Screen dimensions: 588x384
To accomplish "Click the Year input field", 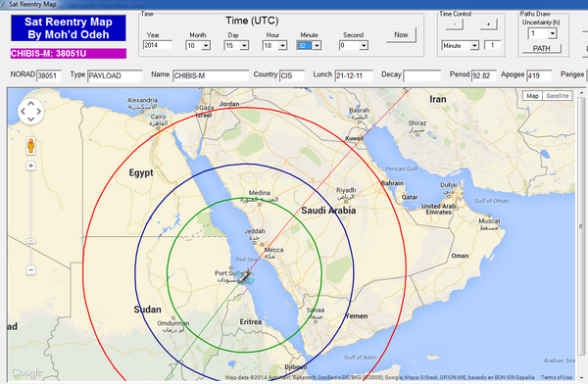I will click(158, 45).
